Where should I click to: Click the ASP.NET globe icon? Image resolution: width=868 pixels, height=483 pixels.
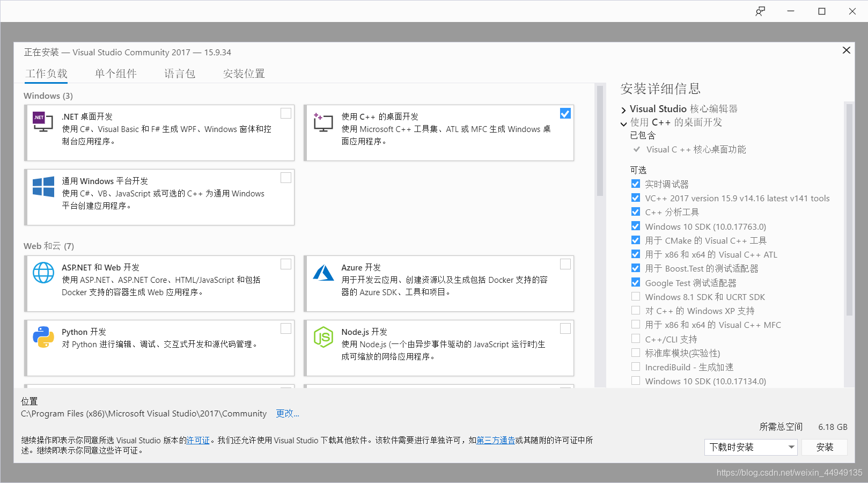point(43,273)
